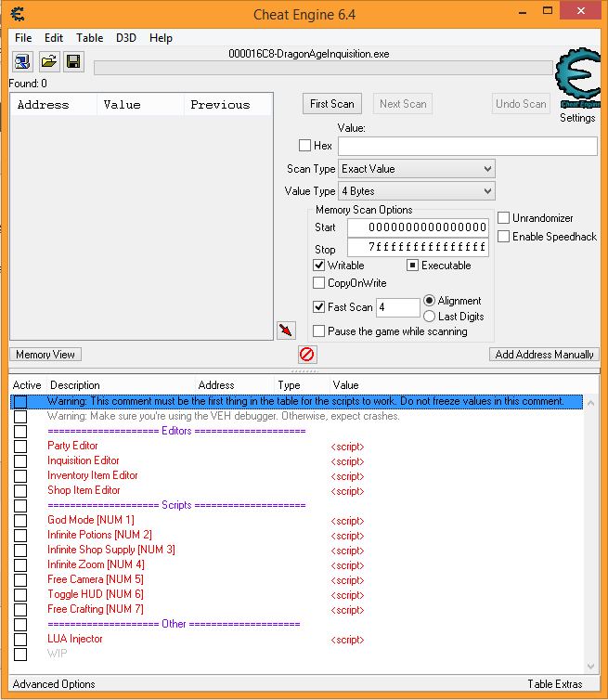
Task: Open Table Extras
Action: (x=555, y=684)
